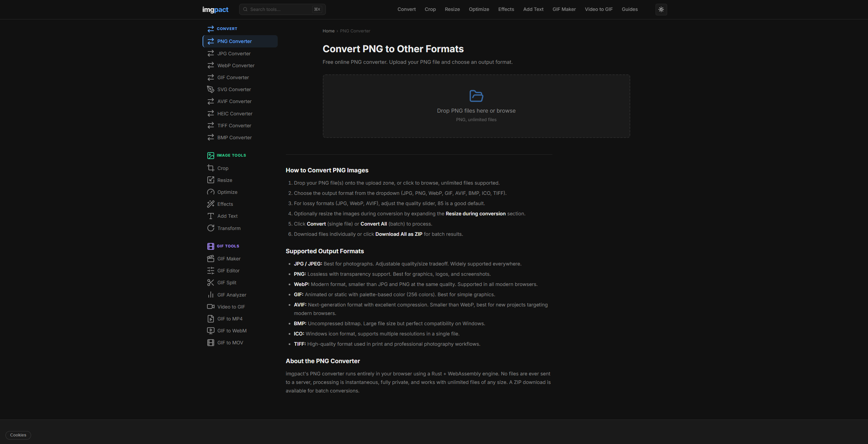Click the GIF to WebM monitor icon
This screenshot has height=444, width=868.
[x=211, y=331]
